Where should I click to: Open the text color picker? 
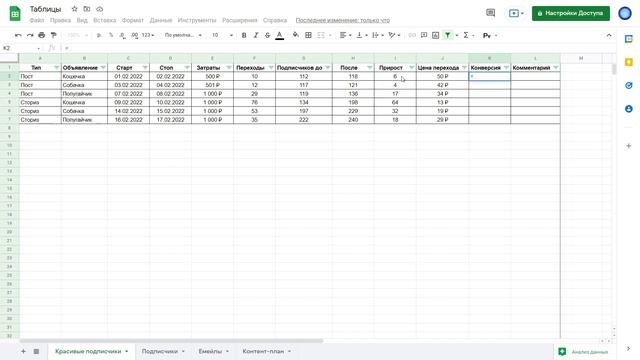pos(280,36)
